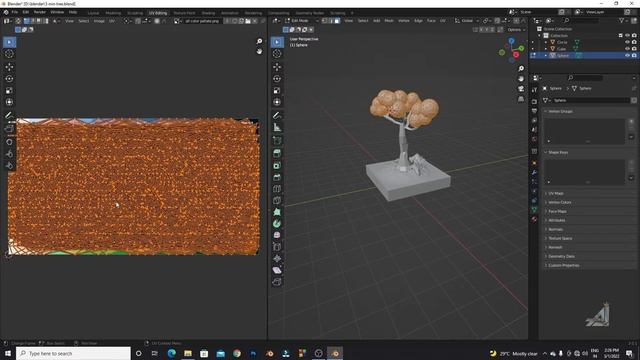Add a new vertex group

point(631,122)
